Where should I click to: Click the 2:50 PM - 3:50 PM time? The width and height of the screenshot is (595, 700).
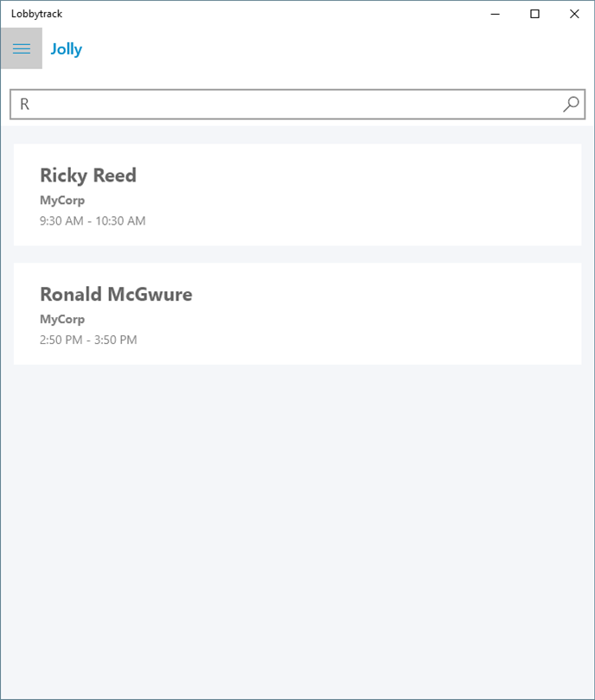[88, 340]
